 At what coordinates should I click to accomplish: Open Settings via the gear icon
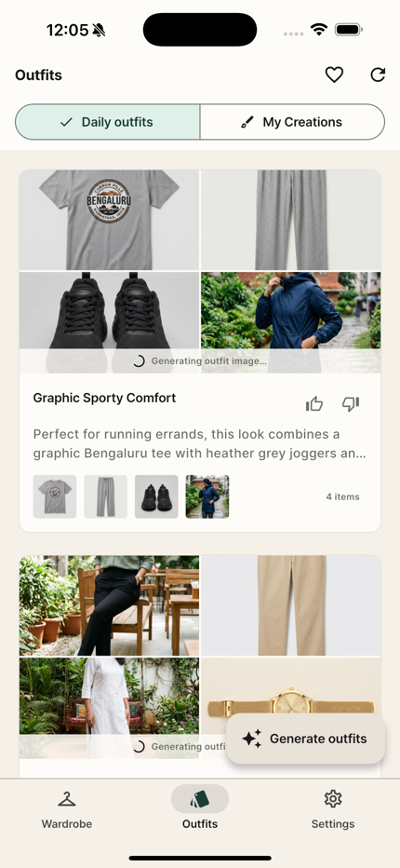(x=332, y=799)
